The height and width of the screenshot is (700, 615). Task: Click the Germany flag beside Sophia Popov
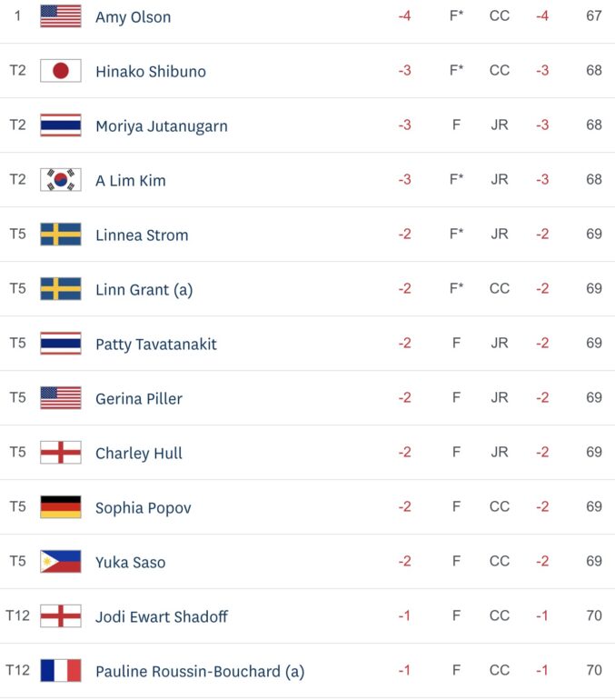coord(61,506)
